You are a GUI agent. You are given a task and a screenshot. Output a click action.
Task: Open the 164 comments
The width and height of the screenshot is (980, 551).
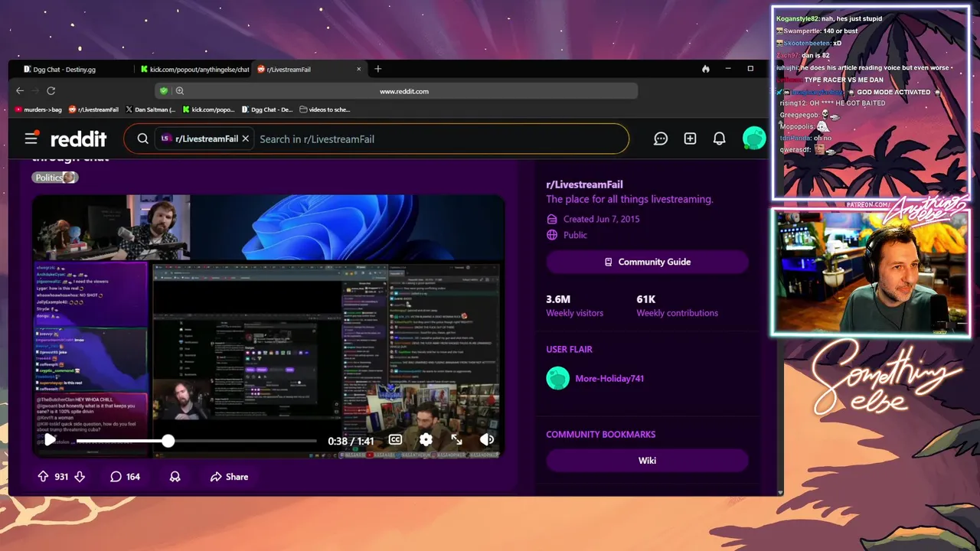click(125, 476)
